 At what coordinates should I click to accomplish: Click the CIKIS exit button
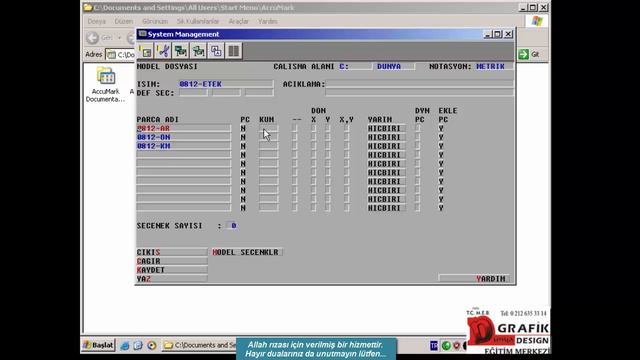[172, 252]
